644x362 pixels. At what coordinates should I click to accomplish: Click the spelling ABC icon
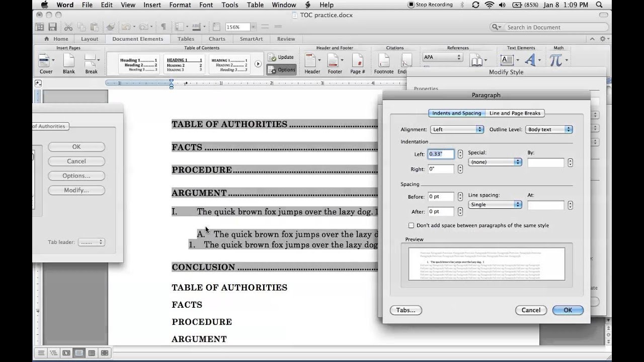[196, 27]
